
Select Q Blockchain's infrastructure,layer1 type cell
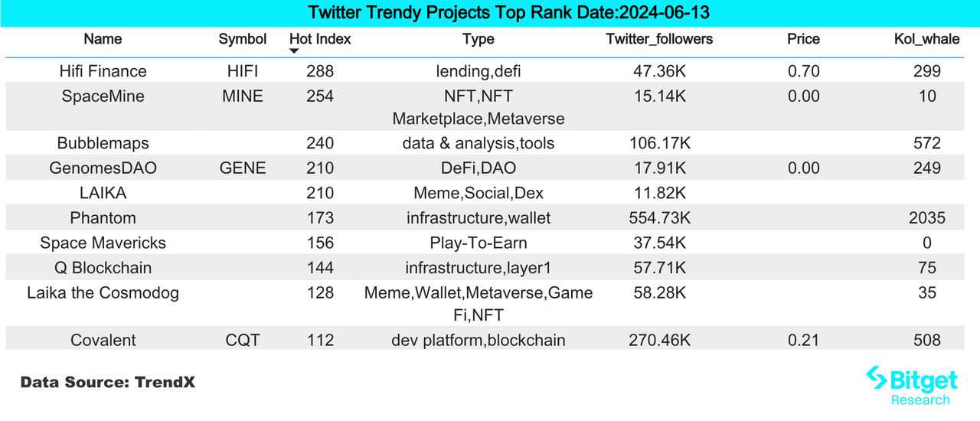479,268
